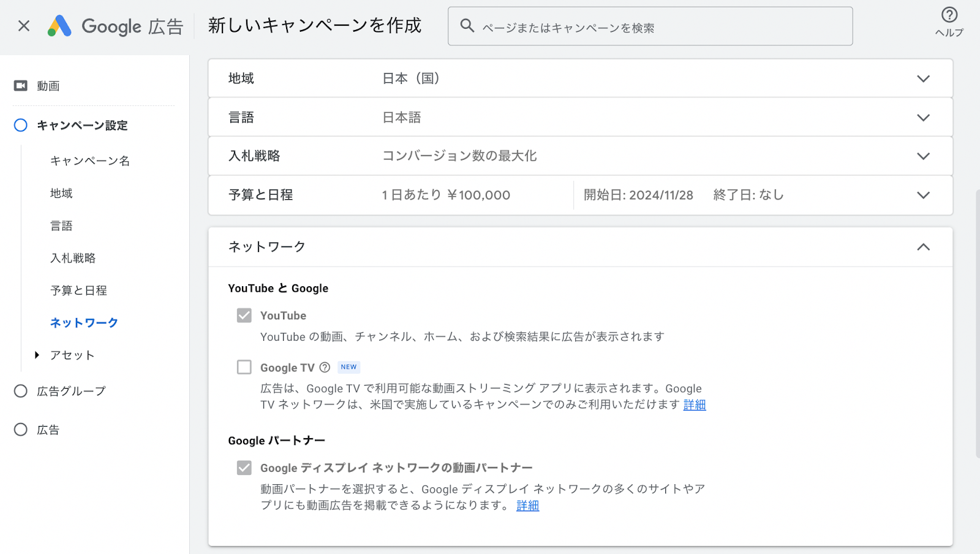The width and height of the screenshot is (980, 554).
Task: Click キャンペーン設定 step label
Action: (x=82, y=125)
